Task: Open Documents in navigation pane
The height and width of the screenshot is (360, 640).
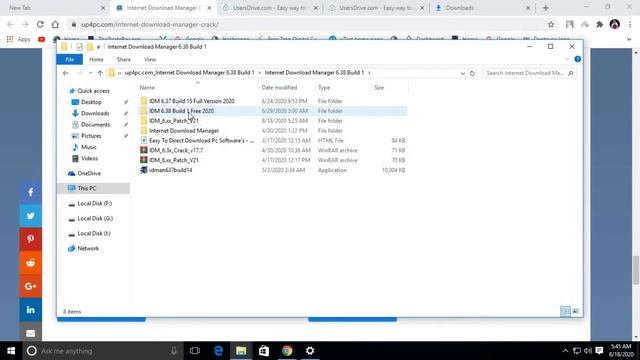Action: tap(95, 124)
